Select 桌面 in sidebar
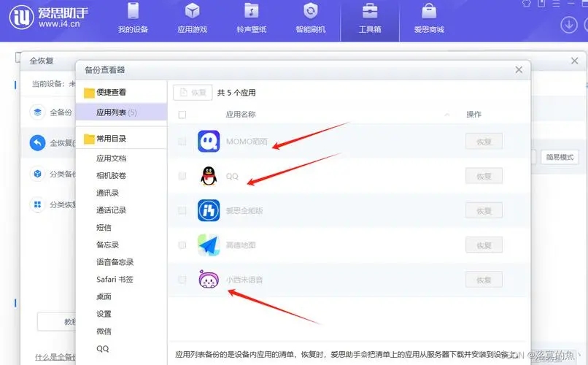Image resolution: width=588 pixels, height=365 pixels. click(x=104, y=296)
